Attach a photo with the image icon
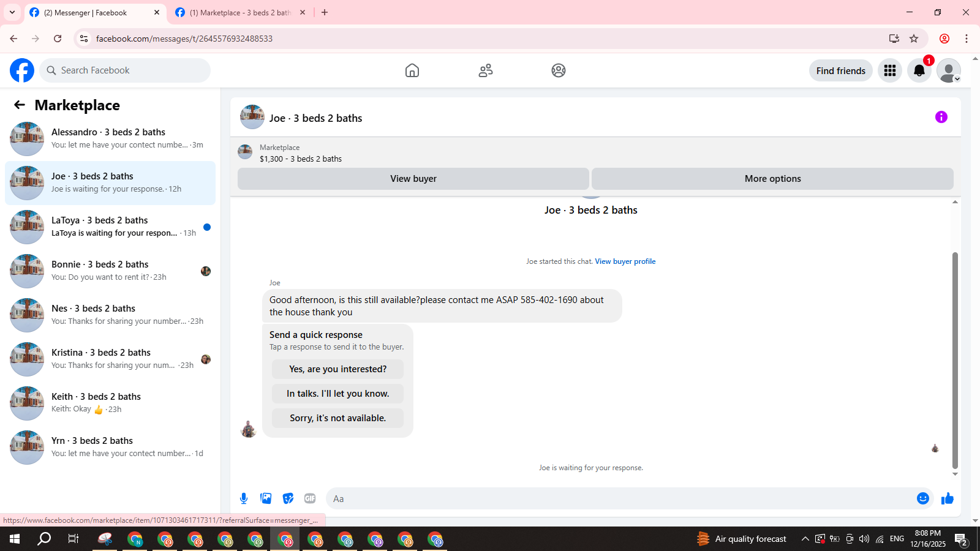 [266, 498]
